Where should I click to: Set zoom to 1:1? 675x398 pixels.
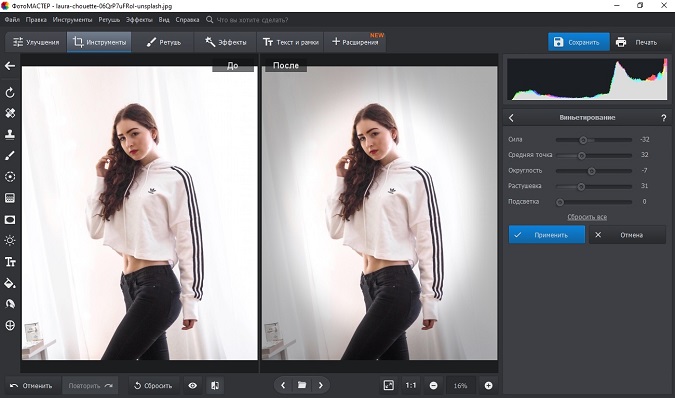click(x=411, y=386)
